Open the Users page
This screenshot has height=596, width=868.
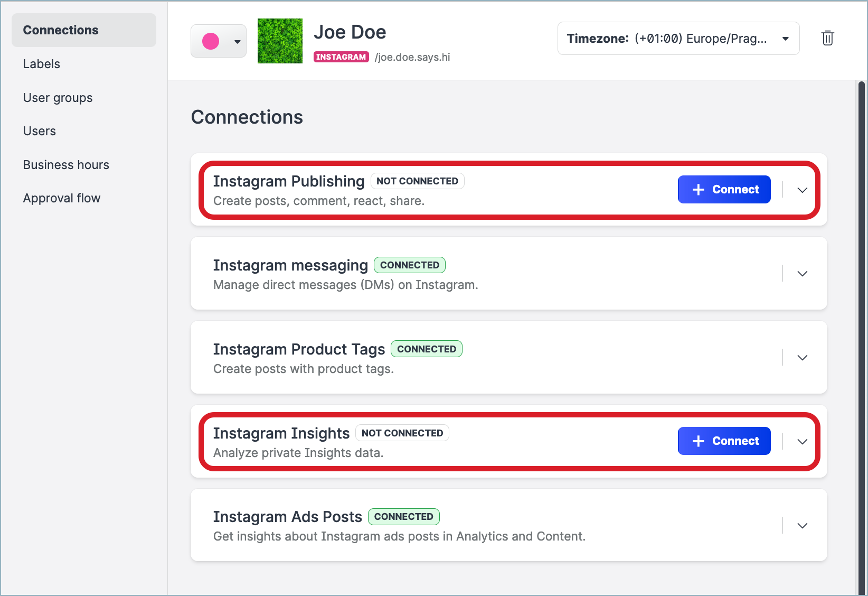point(40,131)
